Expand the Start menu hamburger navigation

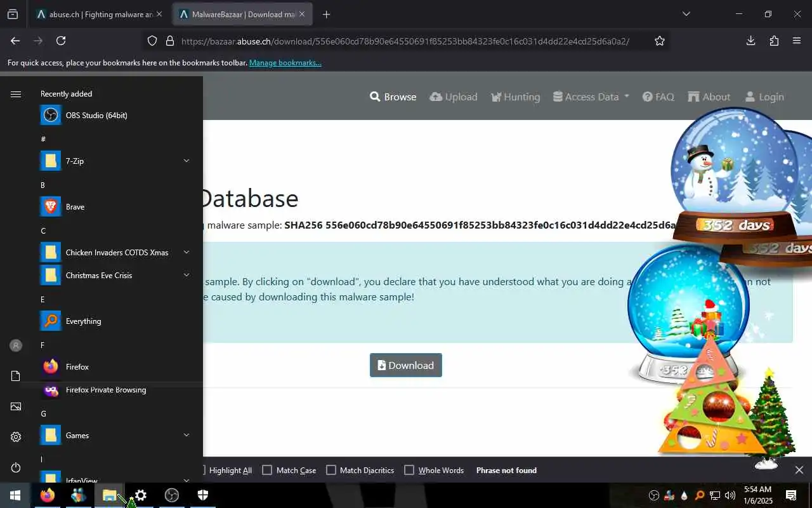click(16, 94)
